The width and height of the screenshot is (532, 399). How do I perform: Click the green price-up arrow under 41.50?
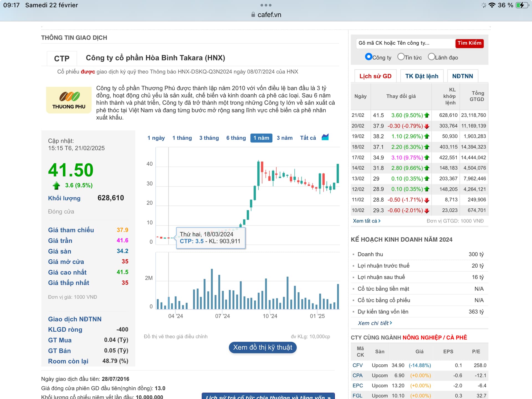[x=56, y=185]
